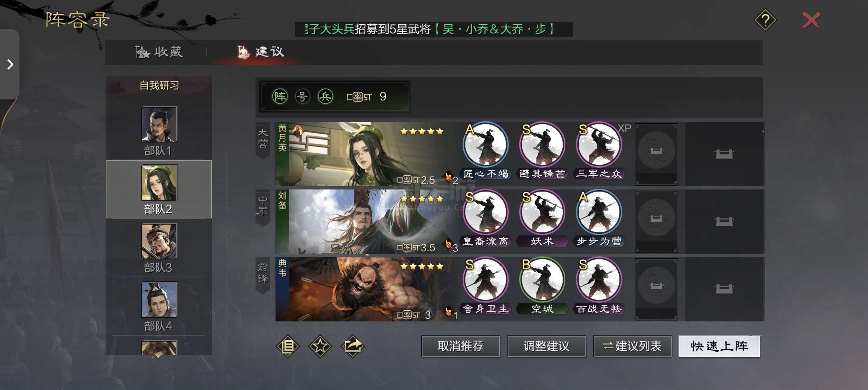
Task: Click empty equipment slot in 典韦 row
Action: 656,289
